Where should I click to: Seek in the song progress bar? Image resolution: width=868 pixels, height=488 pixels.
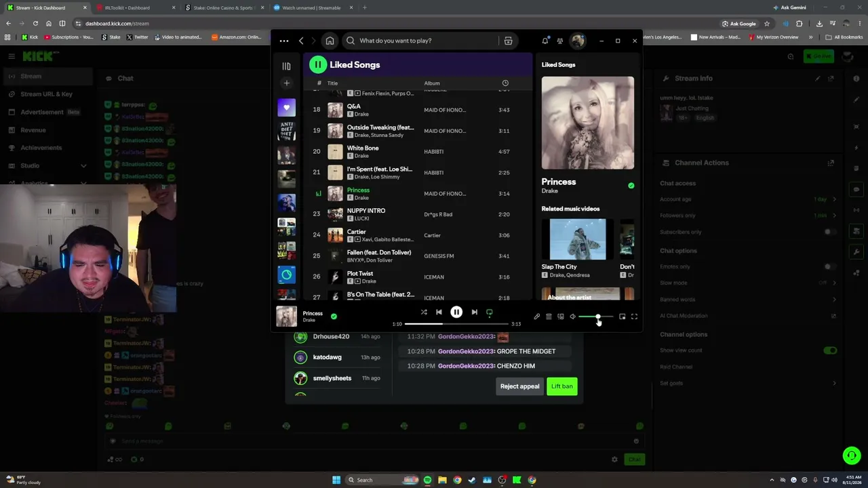pyautogui.click(x=456, y=324)
